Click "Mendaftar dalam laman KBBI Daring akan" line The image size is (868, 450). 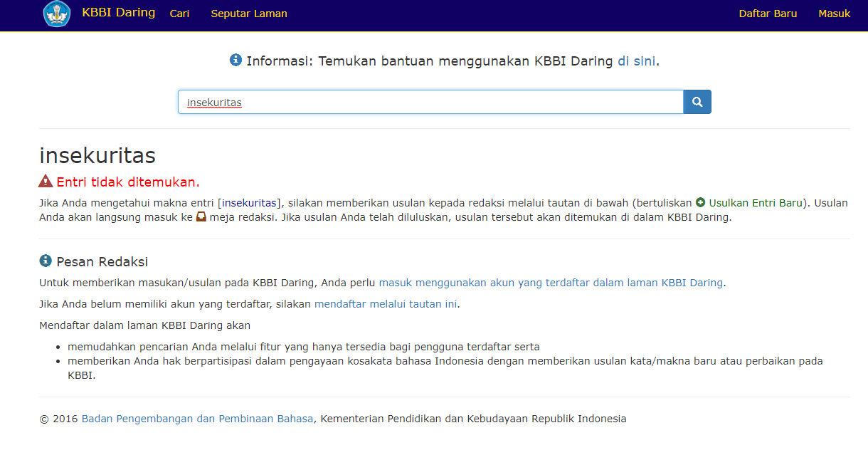point(144,325)
